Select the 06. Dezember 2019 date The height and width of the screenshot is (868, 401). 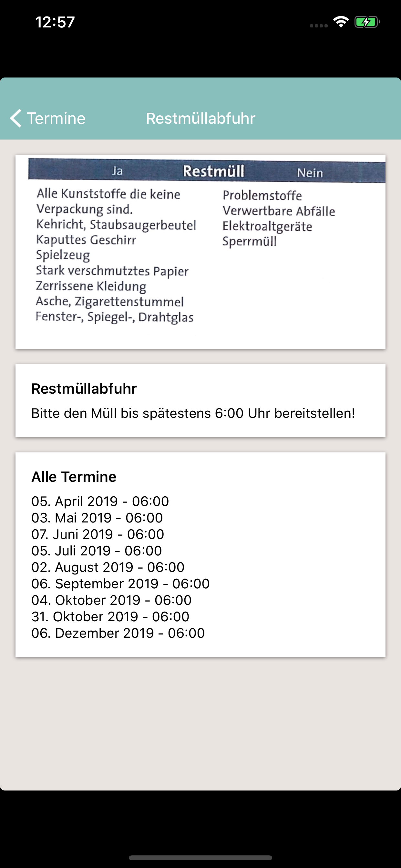(118, 634)
